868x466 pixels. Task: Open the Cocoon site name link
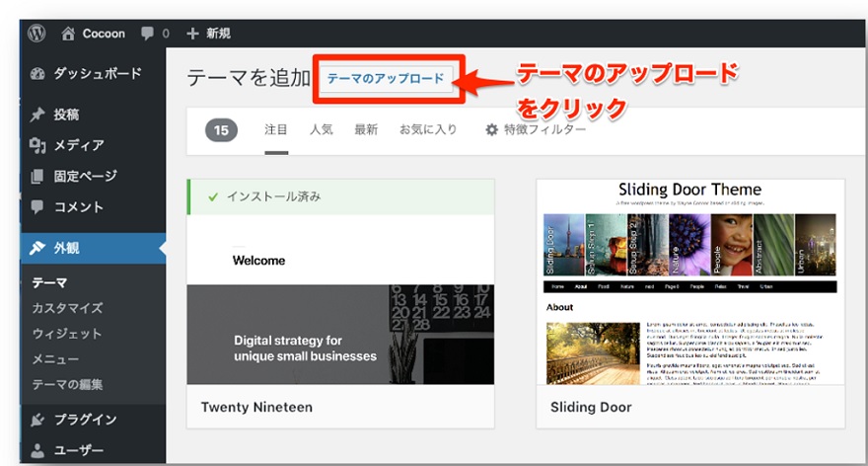104,34
